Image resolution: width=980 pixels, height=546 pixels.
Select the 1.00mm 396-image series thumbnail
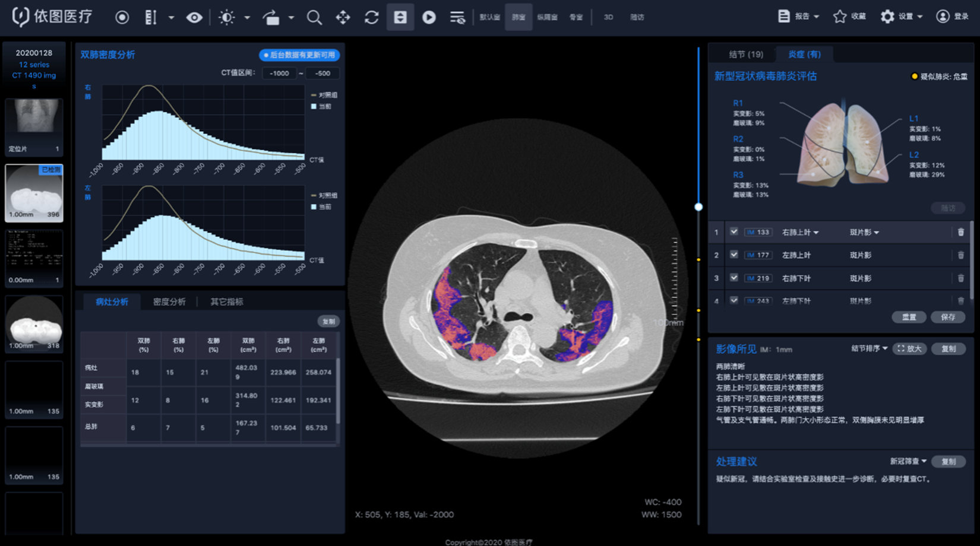(x=34, y=193)
